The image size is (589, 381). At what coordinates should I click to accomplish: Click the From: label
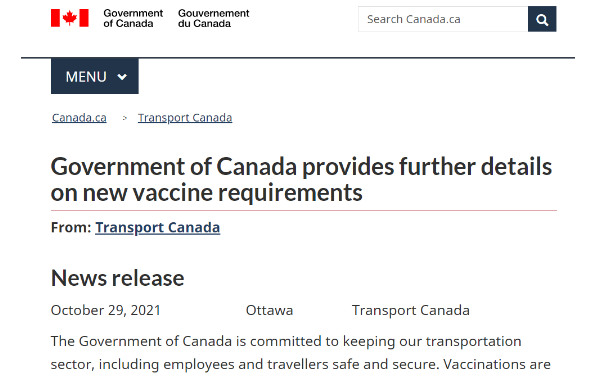click(x=71, y=228)
